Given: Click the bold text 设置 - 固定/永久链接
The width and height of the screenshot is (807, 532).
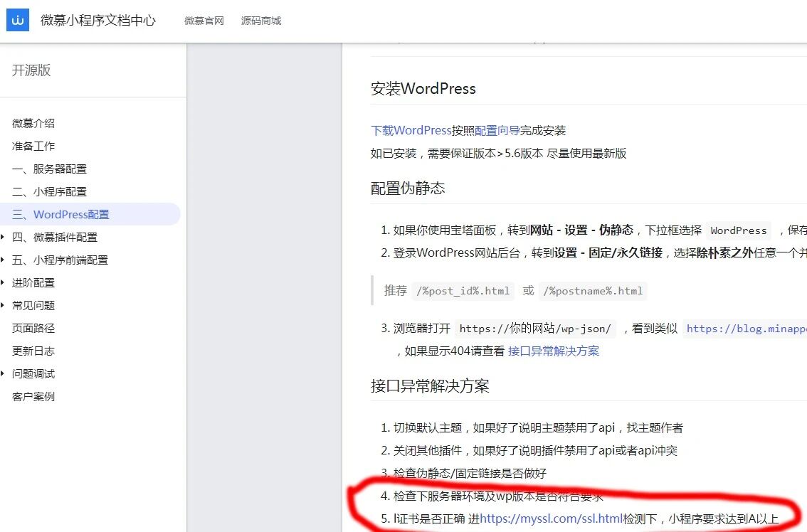Looking at the screenshot, I should coord(608,252).
